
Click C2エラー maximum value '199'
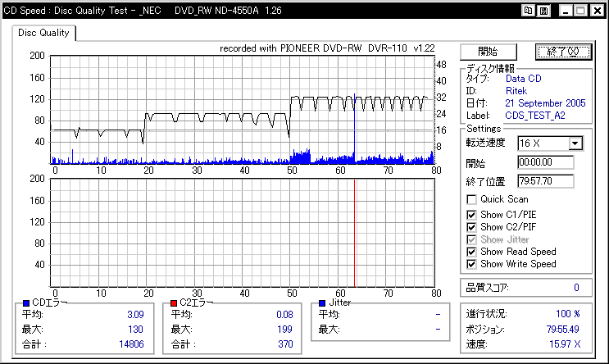coord(284,330)
